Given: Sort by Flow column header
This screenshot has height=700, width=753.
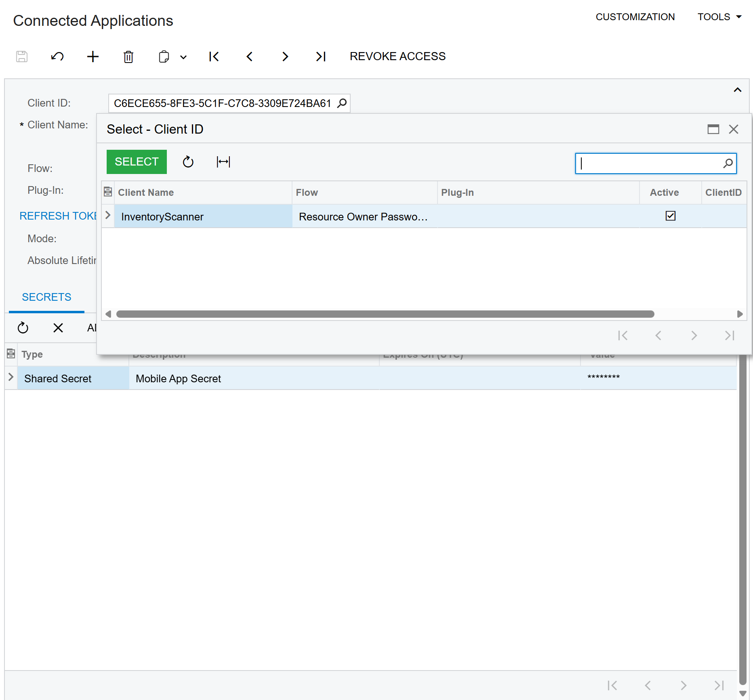Looking at the screenshot, I should pos(365,193).
